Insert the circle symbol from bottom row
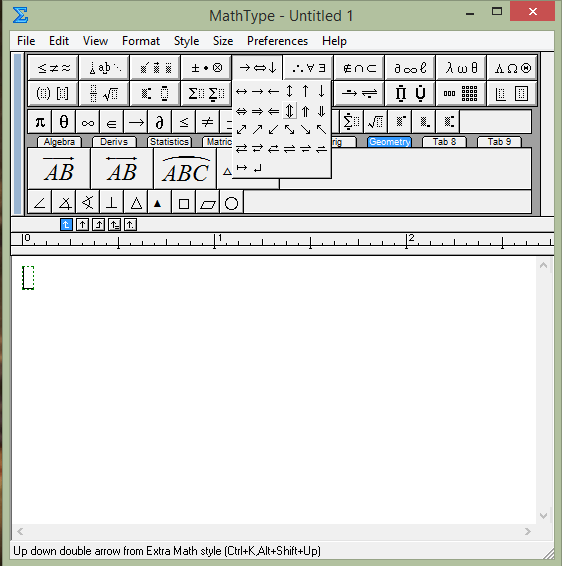The height and width of the screenshot is (566, 562). [x=231, y=203]
